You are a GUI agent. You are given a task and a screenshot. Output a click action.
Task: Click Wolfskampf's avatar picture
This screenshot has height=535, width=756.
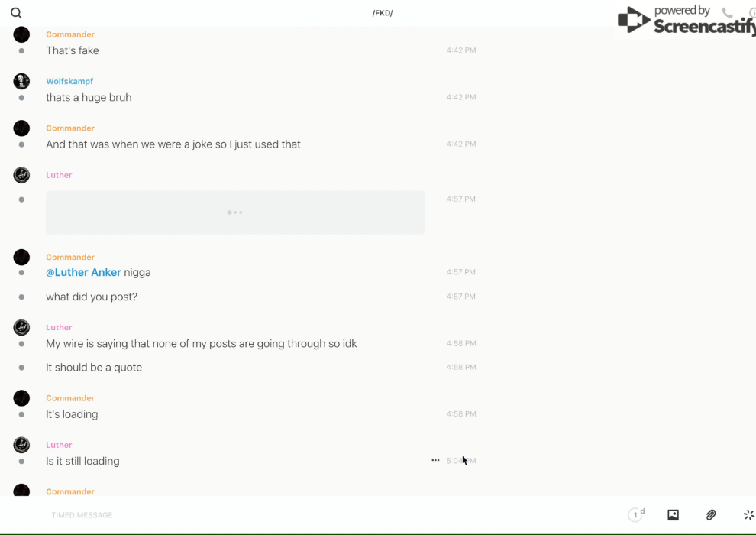tap(21, 82)
